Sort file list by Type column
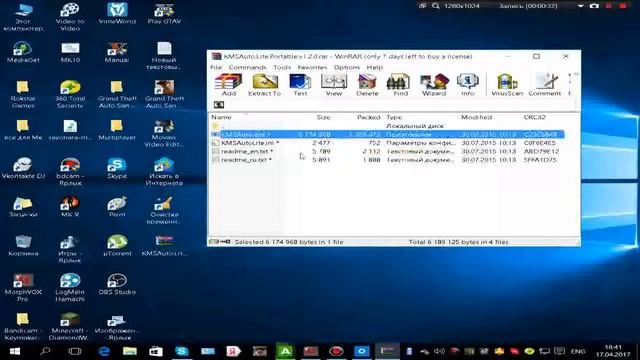 [x=394, y=117]
